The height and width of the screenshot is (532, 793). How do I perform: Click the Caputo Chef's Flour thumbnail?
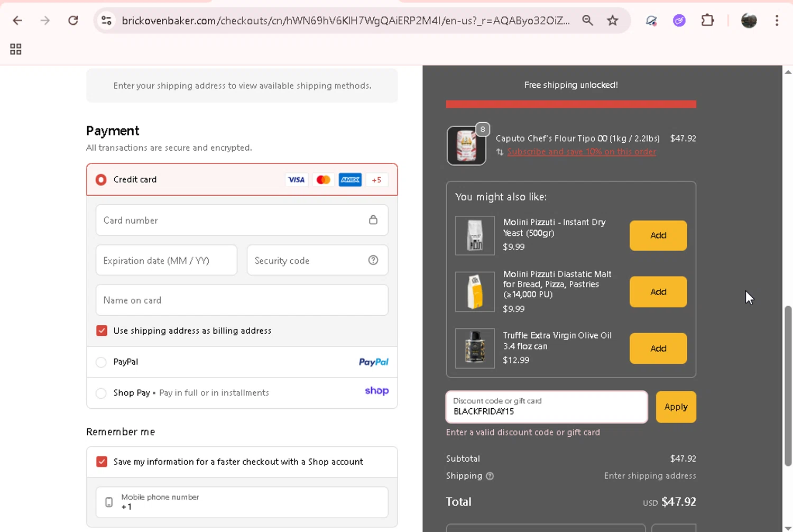pos(466,145)
